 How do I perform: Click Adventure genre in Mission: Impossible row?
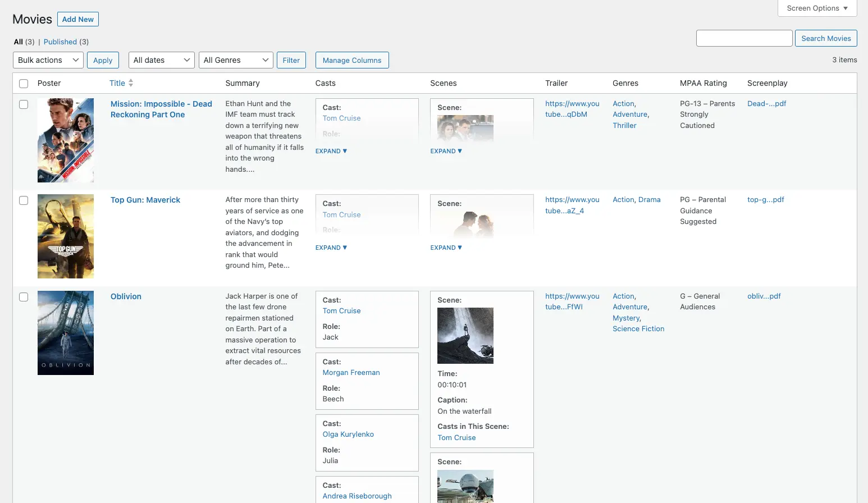pos(630,115)
